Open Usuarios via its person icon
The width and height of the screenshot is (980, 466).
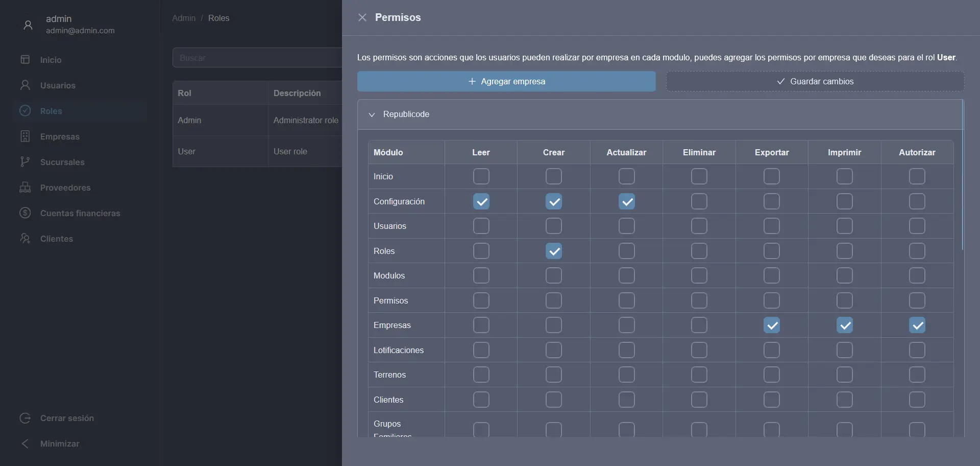click(25, 85)
